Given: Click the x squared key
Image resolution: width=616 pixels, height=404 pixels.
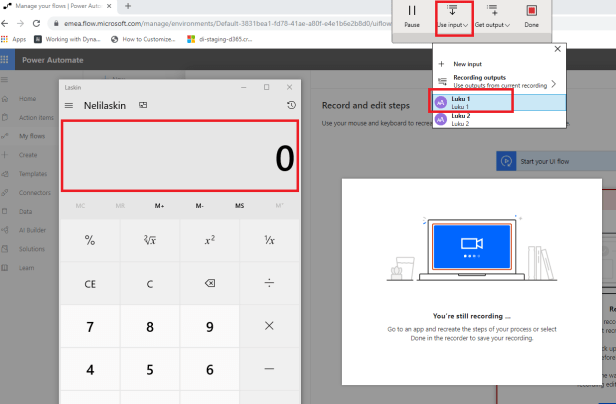Looking at the screenshot, I should 210,240.
